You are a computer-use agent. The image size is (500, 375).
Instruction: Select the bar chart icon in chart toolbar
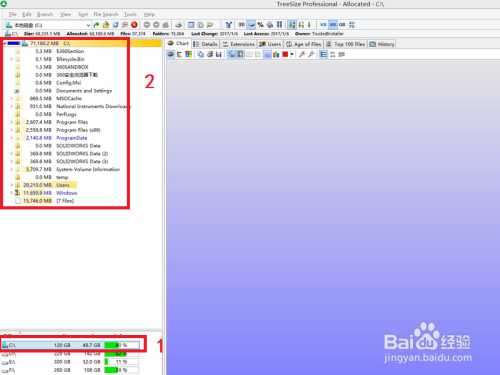(276, 54)
